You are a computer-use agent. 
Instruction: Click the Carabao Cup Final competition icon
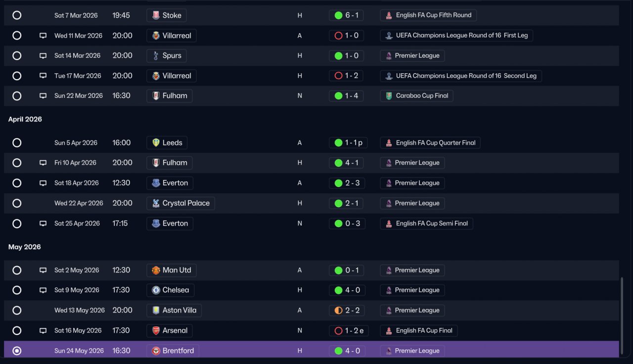(x=389, y=96)
